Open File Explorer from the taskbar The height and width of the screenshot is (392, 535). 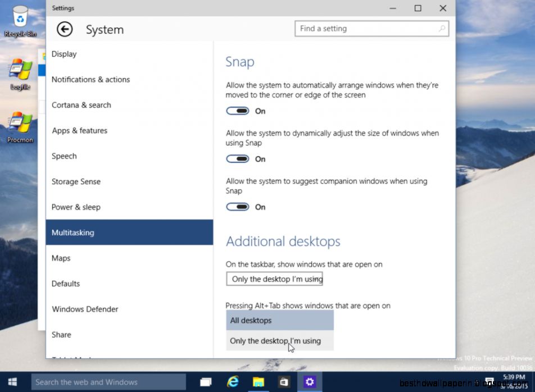258,381
